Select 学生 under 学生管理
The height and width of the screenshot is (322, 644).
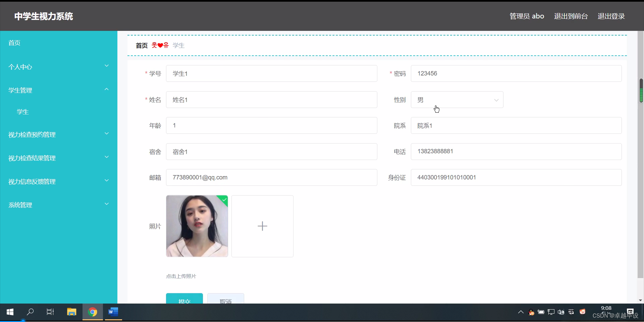(x=22, y=112)
